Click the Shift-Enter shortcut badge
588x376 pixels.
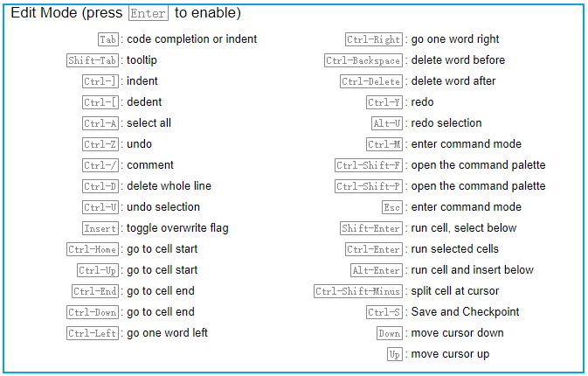[371, 228]
